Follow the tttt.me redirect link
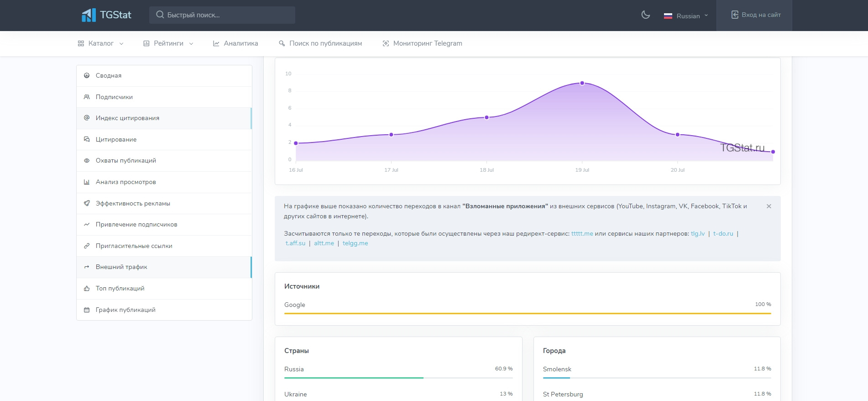 pos(582,233)
